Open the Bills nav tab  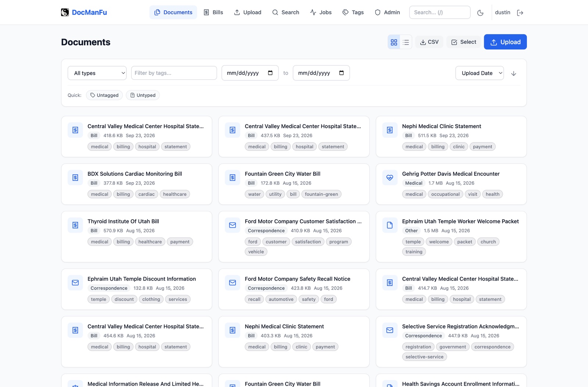pyautogui.click(x=213, y=13)
